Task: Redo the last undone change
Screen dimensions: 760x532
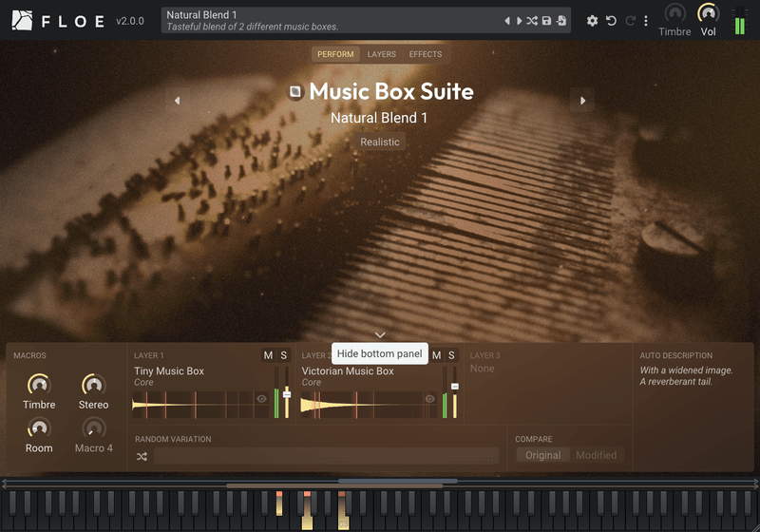Action: point(630,21)
